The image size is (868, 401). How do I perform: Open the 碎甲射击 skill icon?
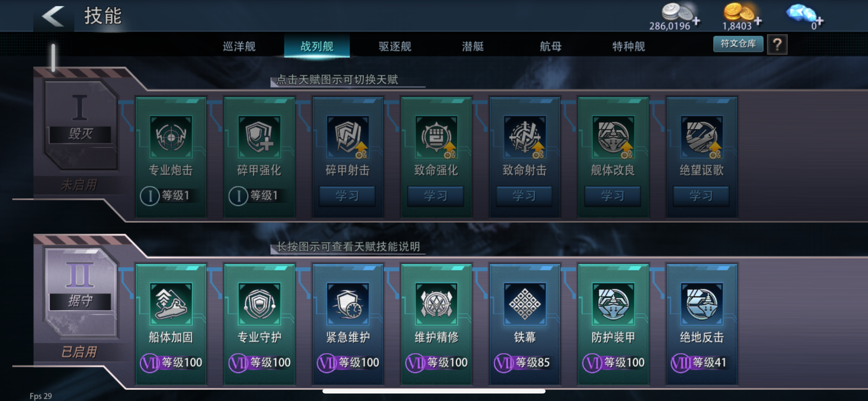(348, 137)
